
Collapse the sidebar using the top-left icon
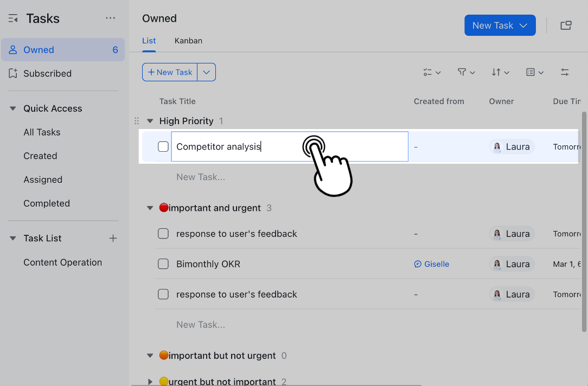[12, 18]
